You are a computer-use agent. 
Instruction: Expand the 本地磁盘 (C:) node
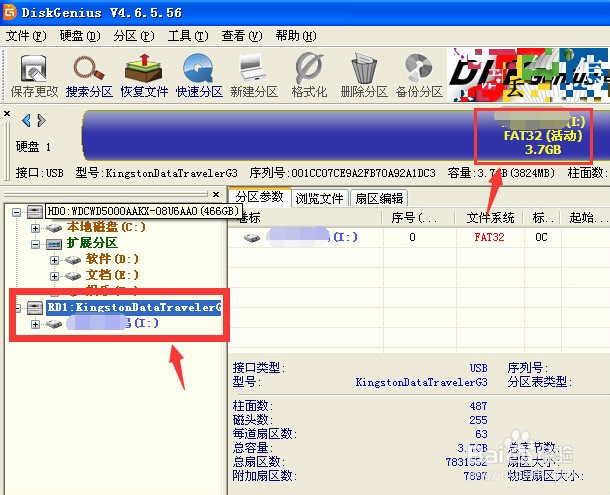click(x=35, y=228)
